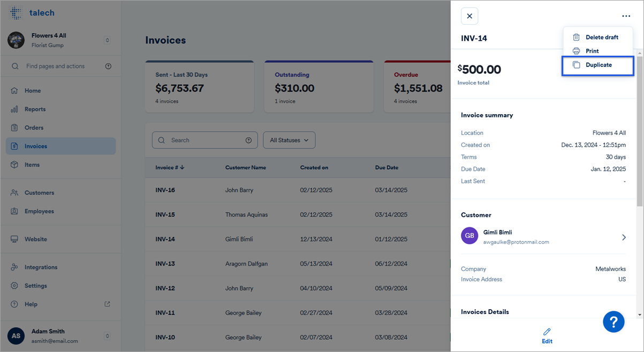Choose Print from the menu
The width and height of the screenshot is (644, 352).
tap(598, 51)
